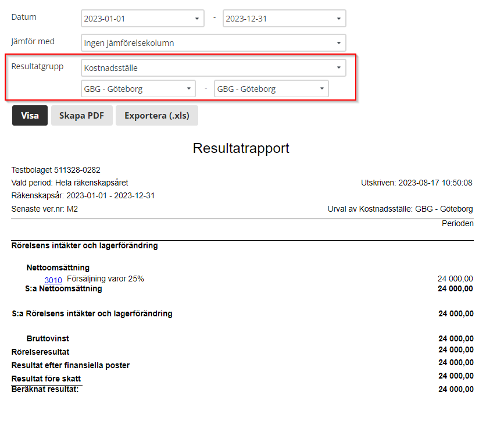Open account 3010 link

(x=53, y=280)
